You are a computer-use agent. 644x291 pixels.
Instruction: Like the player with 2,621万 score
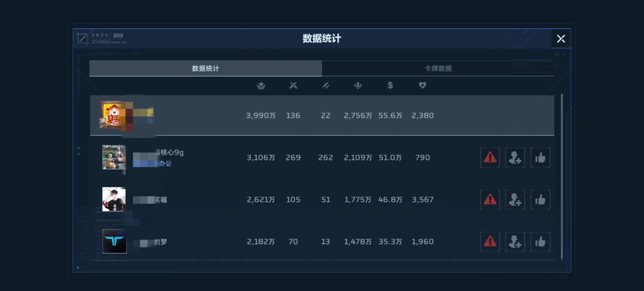[x=540, y=200]
